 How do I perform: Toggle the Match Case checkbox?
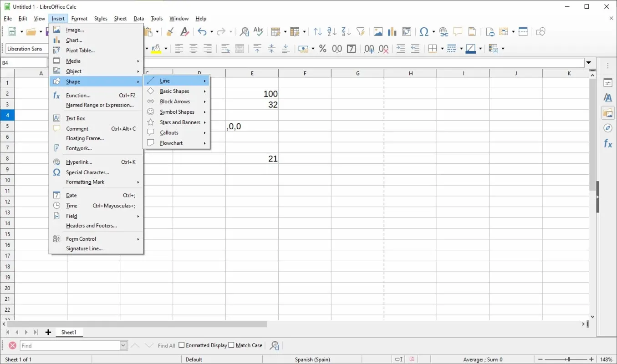pos(231,345)
